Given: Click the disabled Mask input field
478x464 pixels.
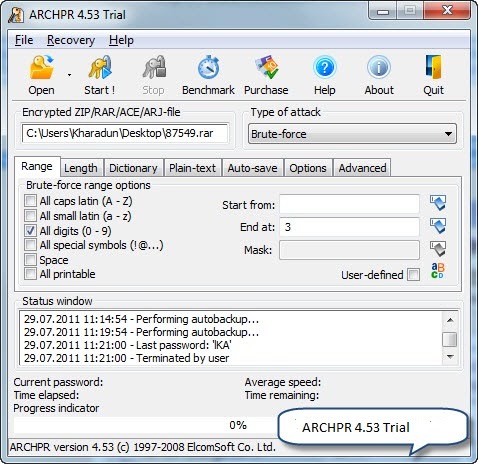Looking at the screenshot, I should click(349, 250).
